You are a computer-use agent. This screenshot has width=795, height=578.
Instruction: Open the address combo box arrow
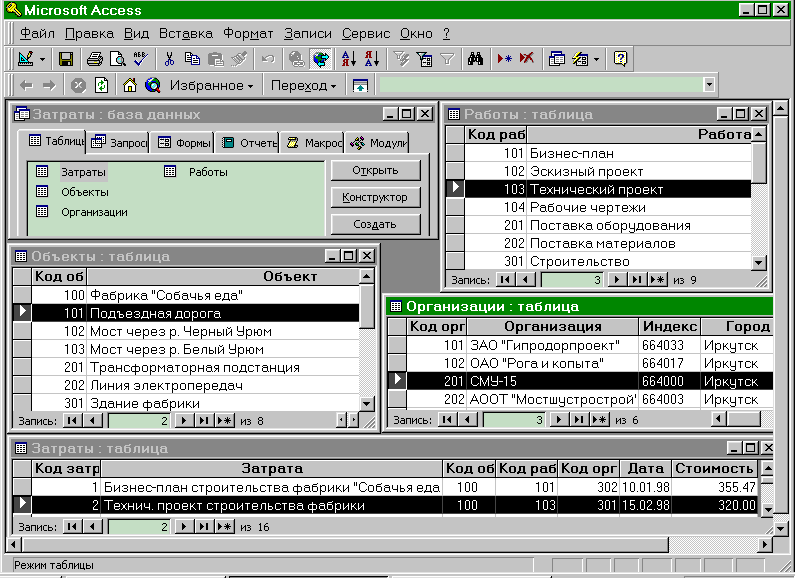click(709, 85)
